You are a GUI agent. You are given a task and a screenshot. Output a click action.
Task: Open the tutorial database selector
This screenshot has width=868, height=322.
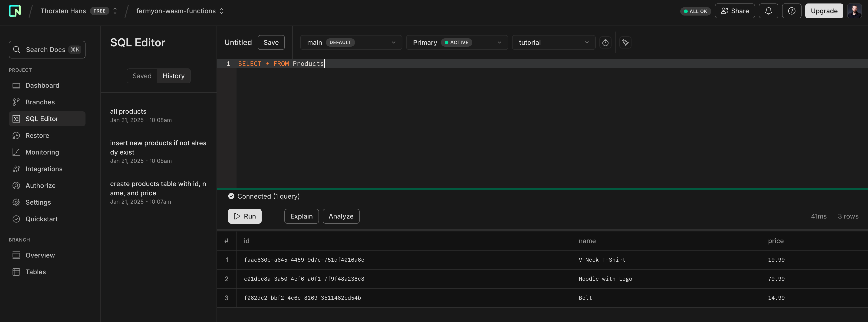point(553,42)
